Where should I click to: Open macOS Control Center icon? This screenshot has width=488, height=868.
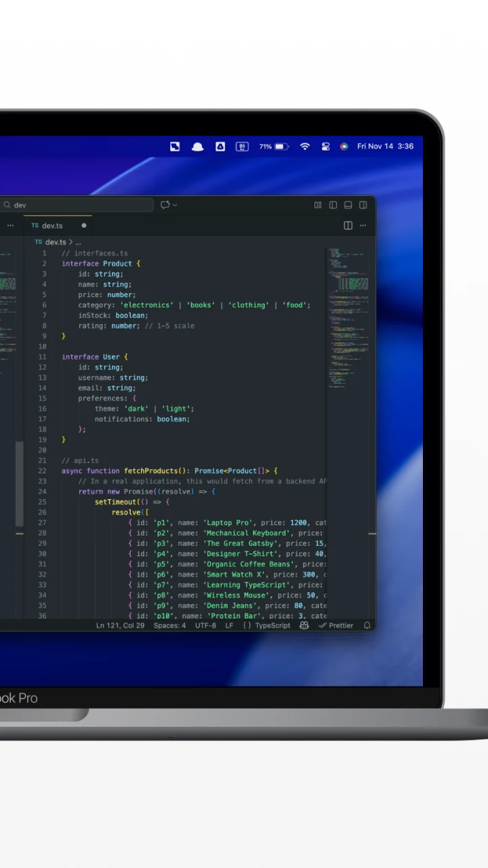pyautogui.click(x=325, y=146)
